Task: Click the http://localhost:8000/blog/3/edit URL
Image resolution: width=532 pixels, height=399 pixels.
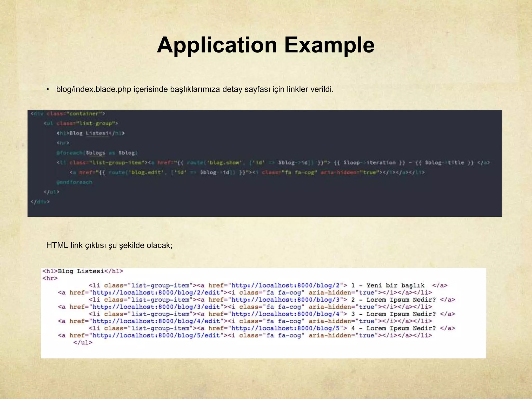Action: [x=156, y=307]
